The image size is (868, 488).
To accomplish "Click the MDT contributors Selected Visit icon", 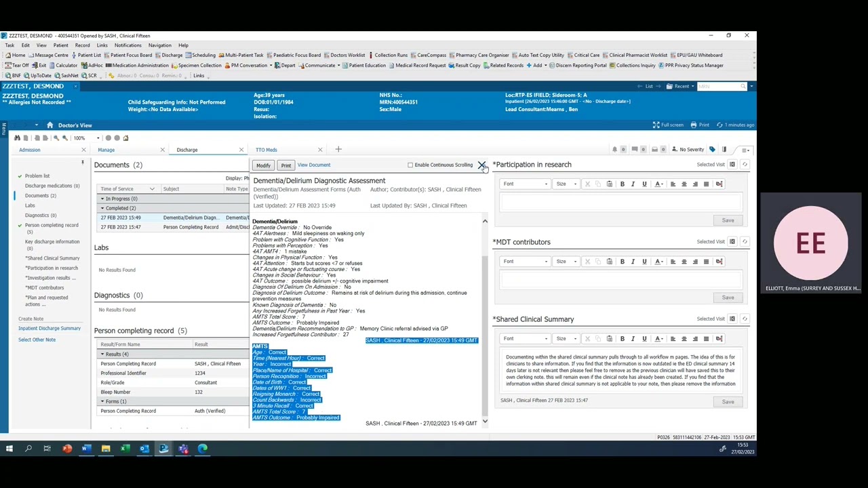I will pyautogui.click(x=732, y=241).
